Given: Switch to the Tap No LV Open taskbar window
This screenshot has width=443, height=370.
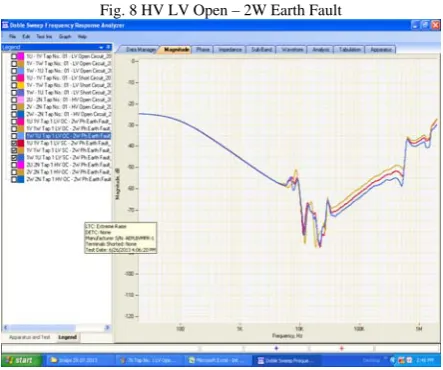Looking at the screenshot, I should (x=149, y=360).
